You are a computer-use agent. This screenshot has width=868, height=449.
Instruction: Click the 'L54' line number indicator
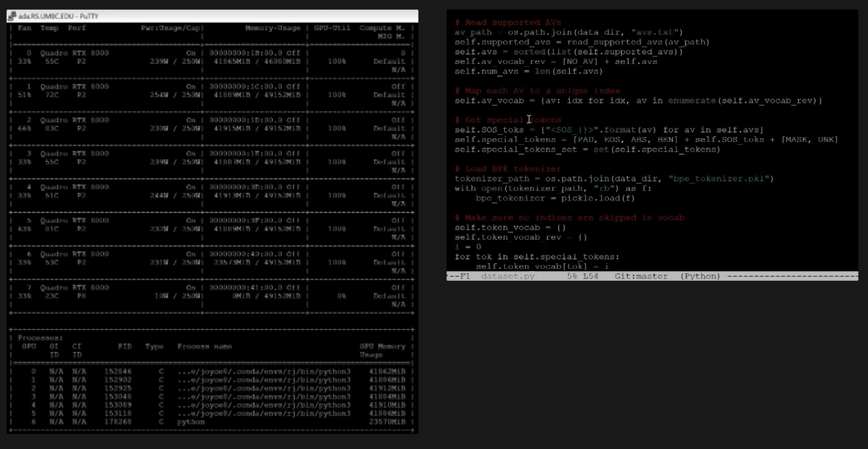click(590, 276)
